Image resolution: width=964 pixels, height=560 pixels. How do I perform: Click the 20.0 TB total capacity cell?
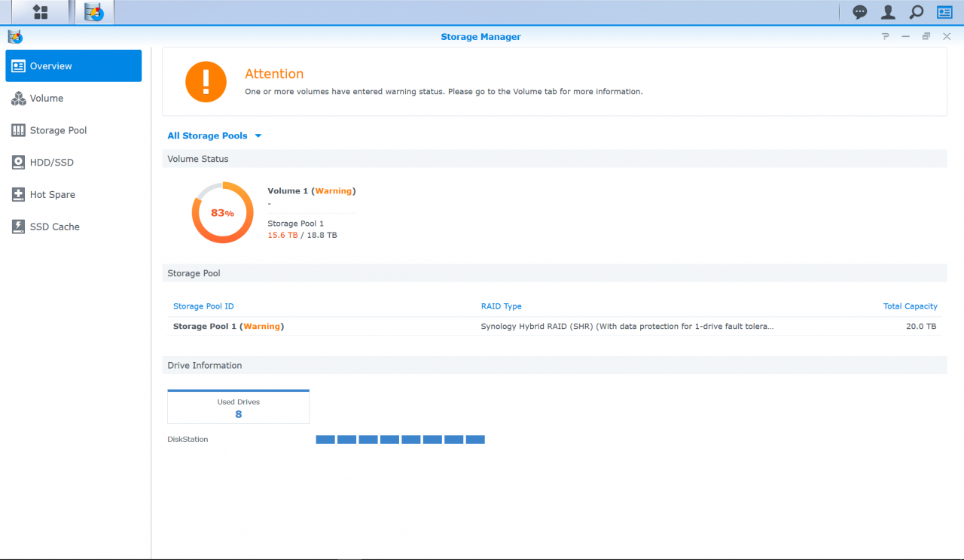(921, 327)
